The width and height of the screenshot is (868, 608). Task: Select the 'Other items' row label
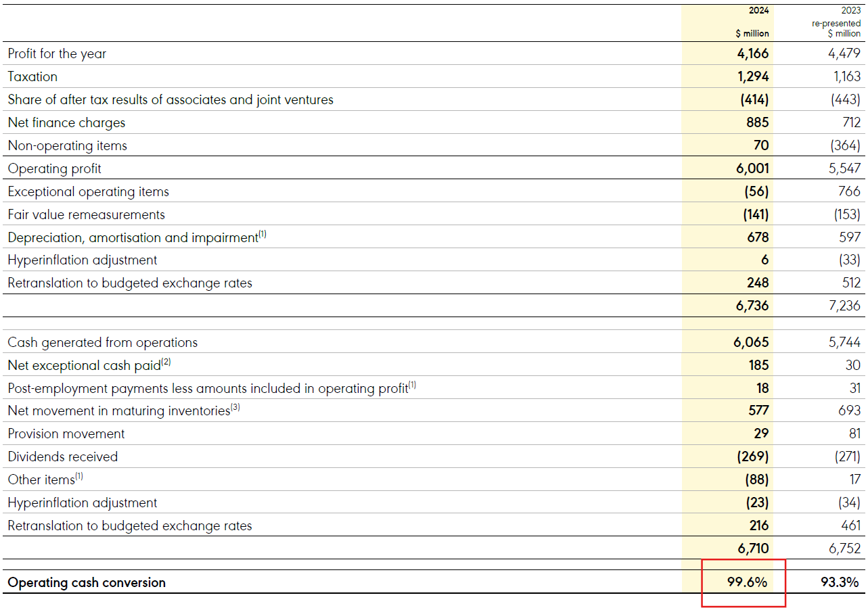point(45,480)
